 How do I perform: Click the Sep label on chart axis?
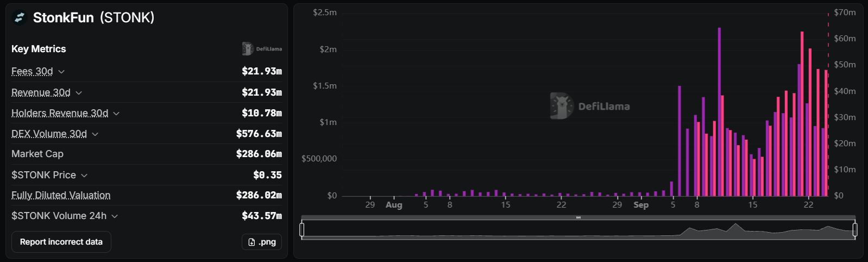(x=641, y=205)
